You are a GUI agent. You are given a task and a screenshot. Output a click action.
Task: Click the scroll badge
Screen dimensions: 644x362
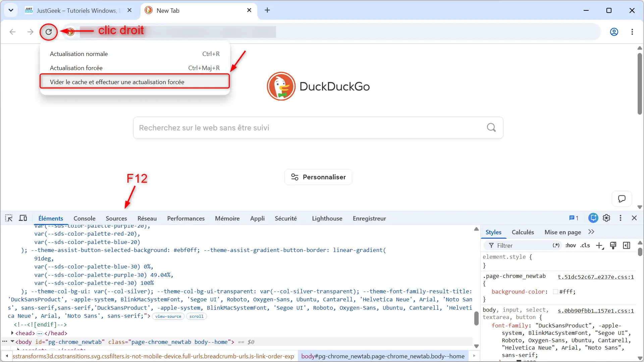pos(196,316)
